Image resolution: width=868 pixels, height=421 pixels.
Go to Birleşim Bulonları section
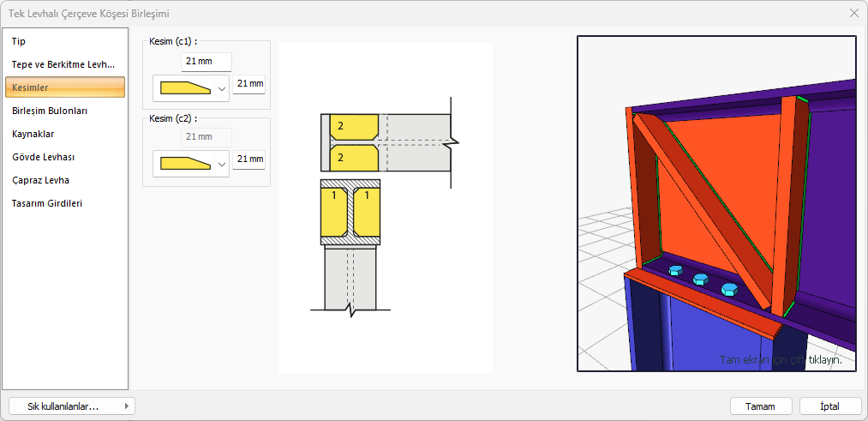(x=65, y=111)
